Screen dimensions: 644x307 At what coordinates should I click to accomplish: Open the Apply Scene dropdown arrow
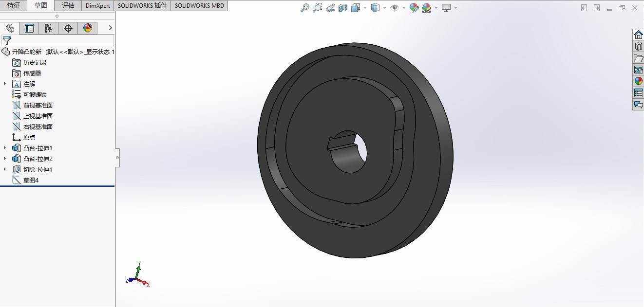[436, 8]
